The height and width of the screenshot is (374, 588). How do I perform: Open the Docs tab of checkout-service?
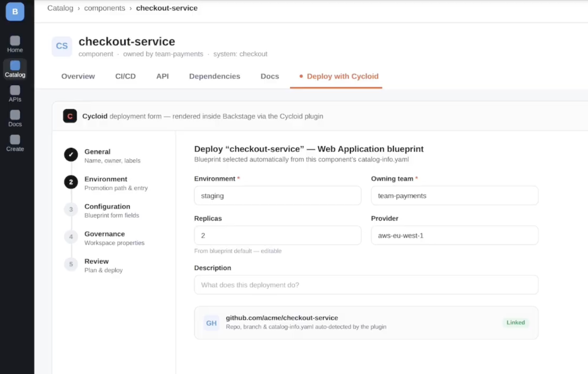click(270, 76)
